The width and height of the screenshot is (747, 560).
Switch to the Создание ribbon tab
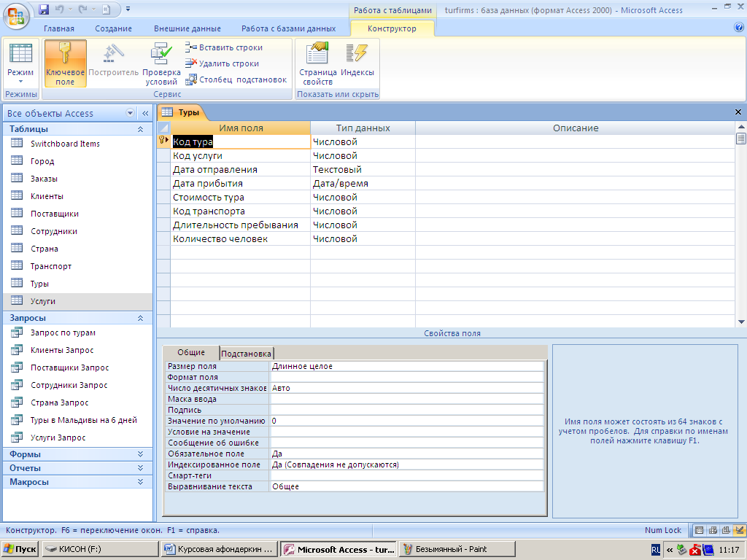point(113,28)
